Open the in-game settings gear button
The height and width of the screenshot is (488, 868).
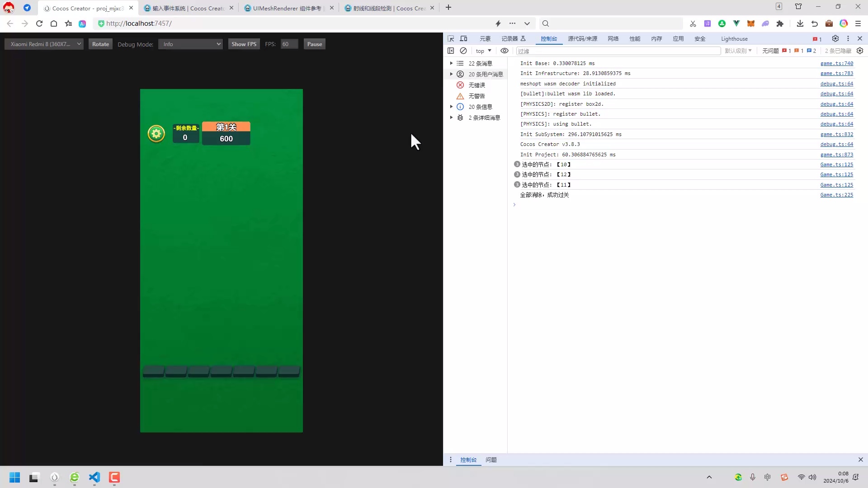tap(156, 133)
